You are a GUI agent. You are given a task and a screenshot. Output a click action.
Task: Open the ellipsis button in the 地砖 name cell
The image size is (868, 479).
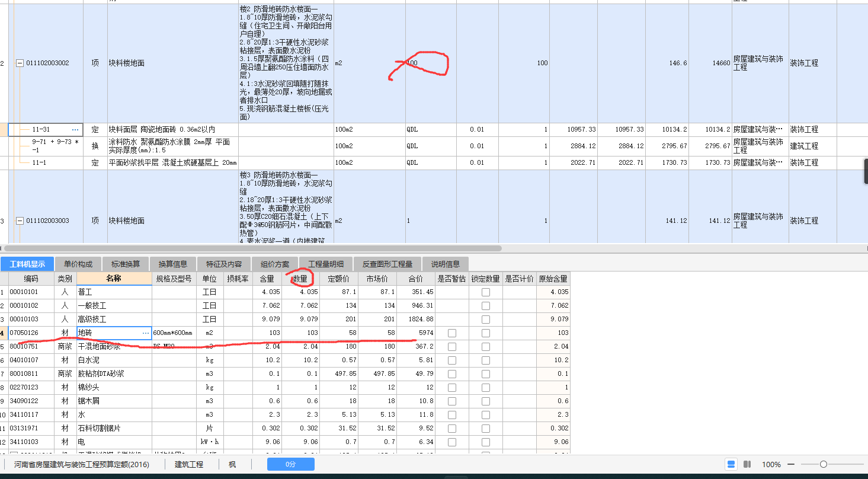click(x=146, y=333)
